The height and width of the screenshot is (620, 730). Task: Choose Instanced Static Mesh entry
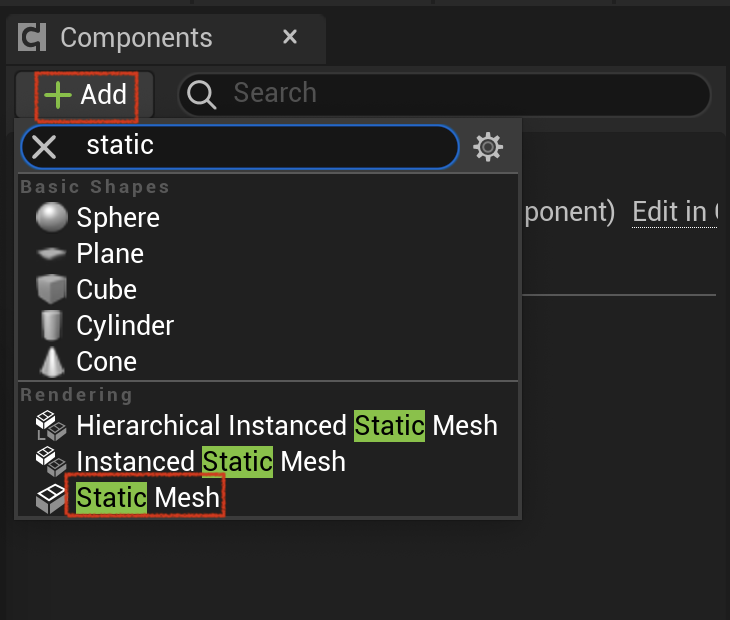[x=211, y=461]
